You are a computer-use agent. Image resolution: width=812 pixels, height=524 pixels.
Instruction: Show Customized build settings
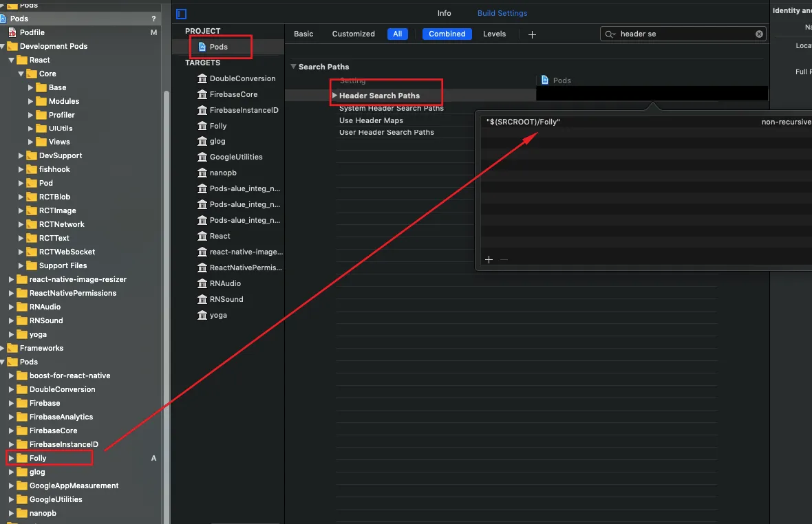[x=353, y=34]
